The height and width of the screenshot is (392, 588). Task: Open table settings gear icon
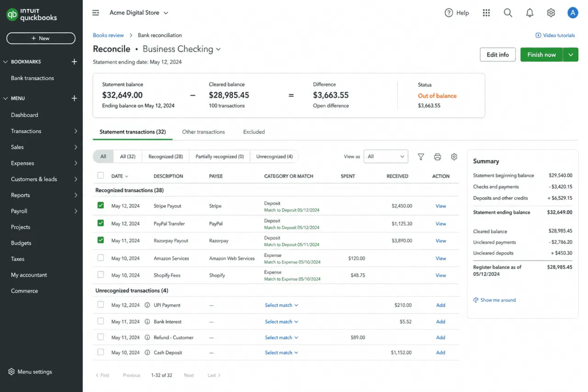pyautogui.click(x=454, y=157)
